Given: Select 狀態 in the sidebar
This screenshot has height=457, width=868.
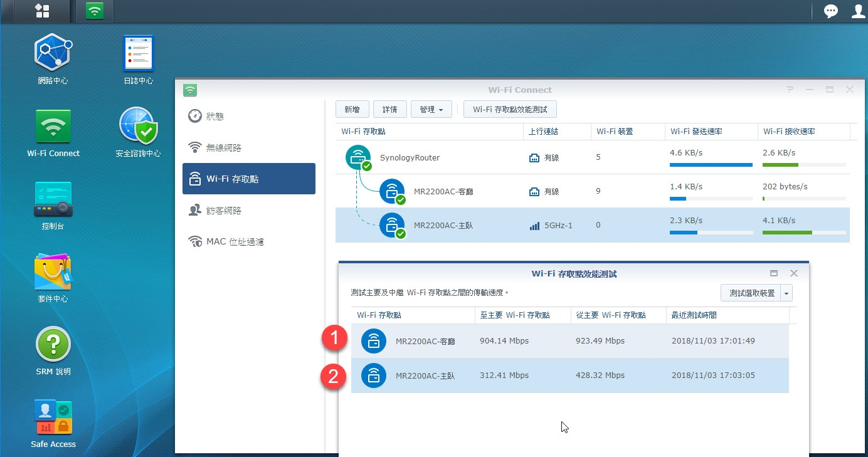Looking at the screenshot, I should 249,116.
